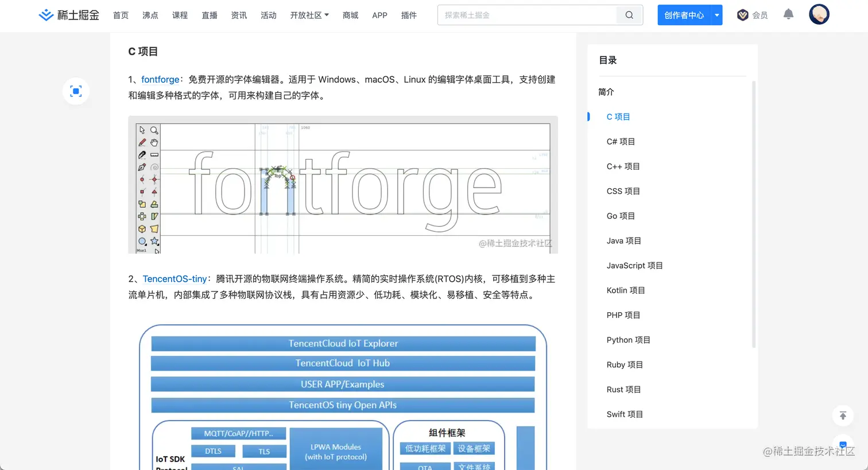Click the reading-mode icon beside the article

[76, 91]
